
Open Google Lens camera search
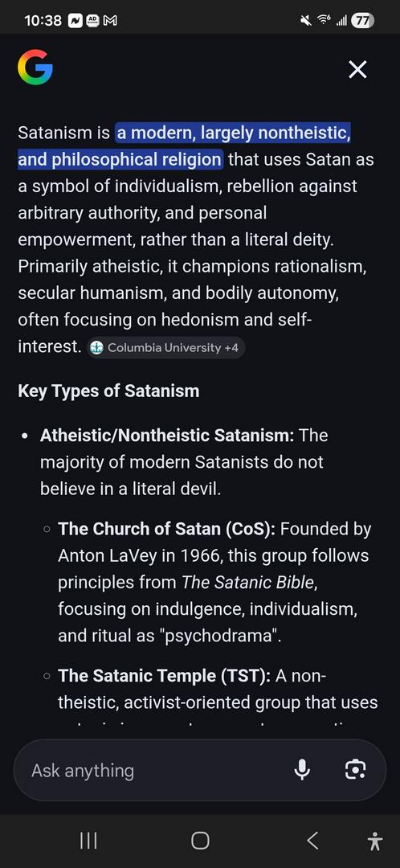(x=355, y=769)
